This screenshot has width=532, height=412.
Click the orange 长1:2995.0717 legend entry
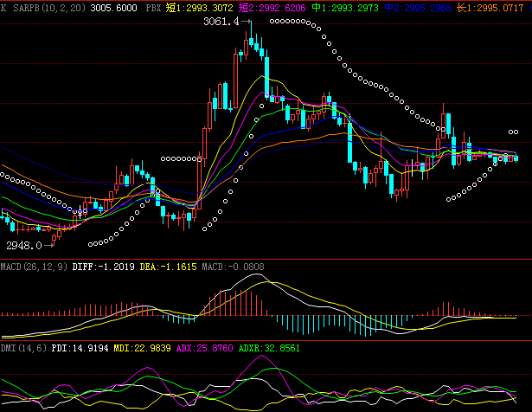(490, 8)
